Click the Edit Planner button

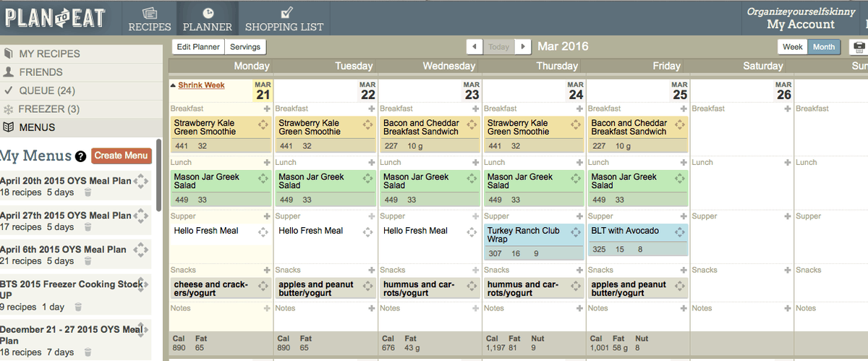tap(198, 47)
